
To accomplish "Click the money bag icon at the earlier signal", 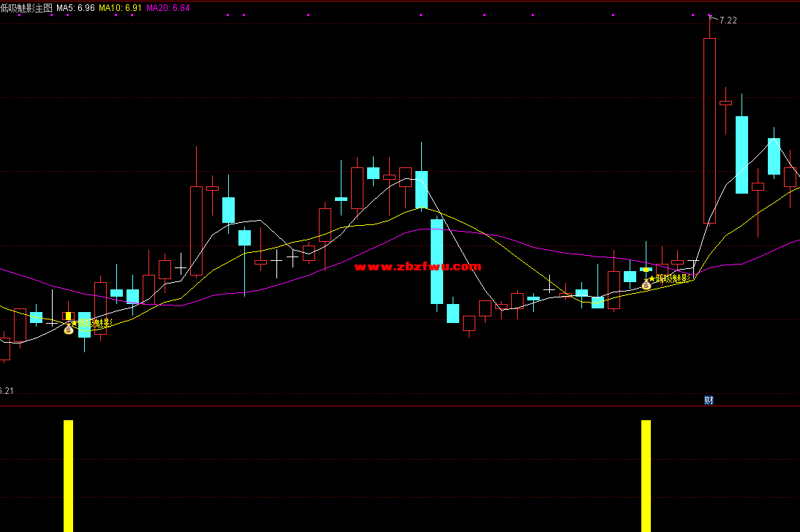I will pyautogui.click(x=69, y=330).
